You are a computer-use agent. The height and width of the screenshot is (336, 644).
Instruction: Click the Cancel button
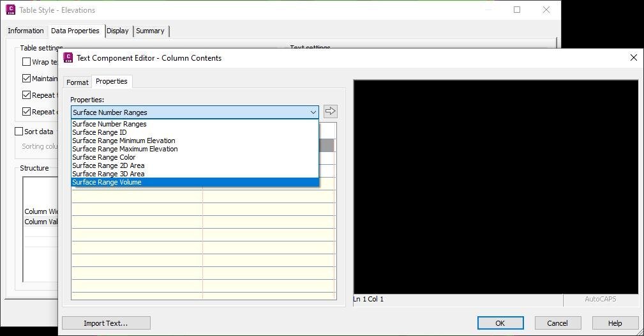click(x=557, y=323)
